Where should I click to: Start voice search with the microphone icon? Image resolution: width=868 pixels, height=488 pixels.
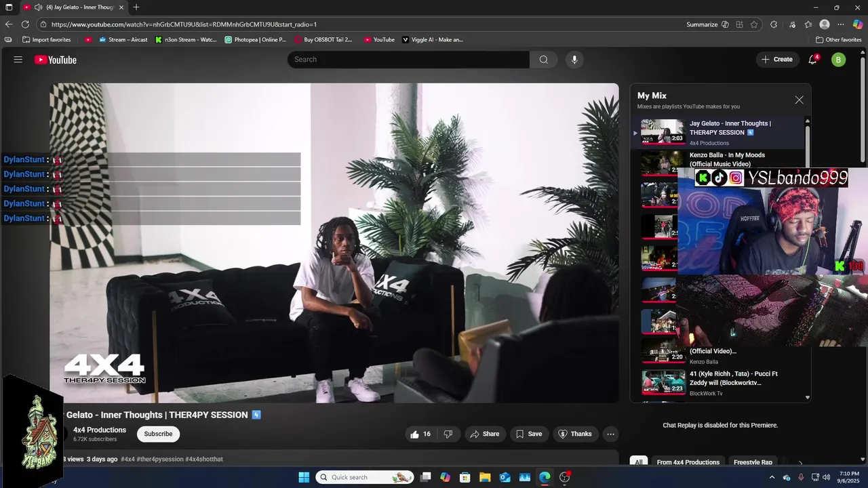click(574, 60)
